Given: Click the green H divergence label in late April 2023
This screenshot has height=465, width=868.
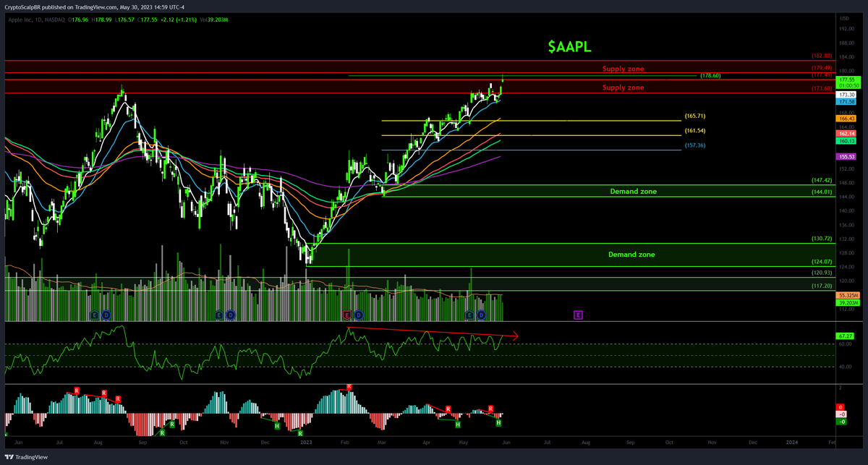Looking at the screenshot, I should click(x=458, y=425).
